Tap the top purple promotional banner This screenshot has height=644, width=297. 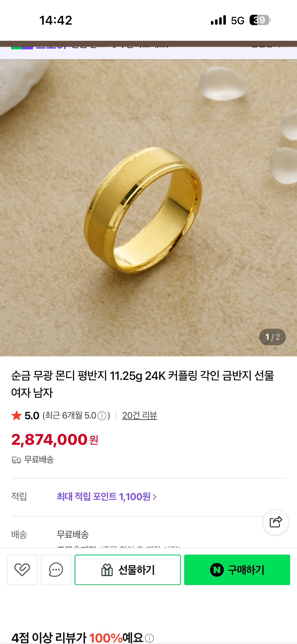148,53
